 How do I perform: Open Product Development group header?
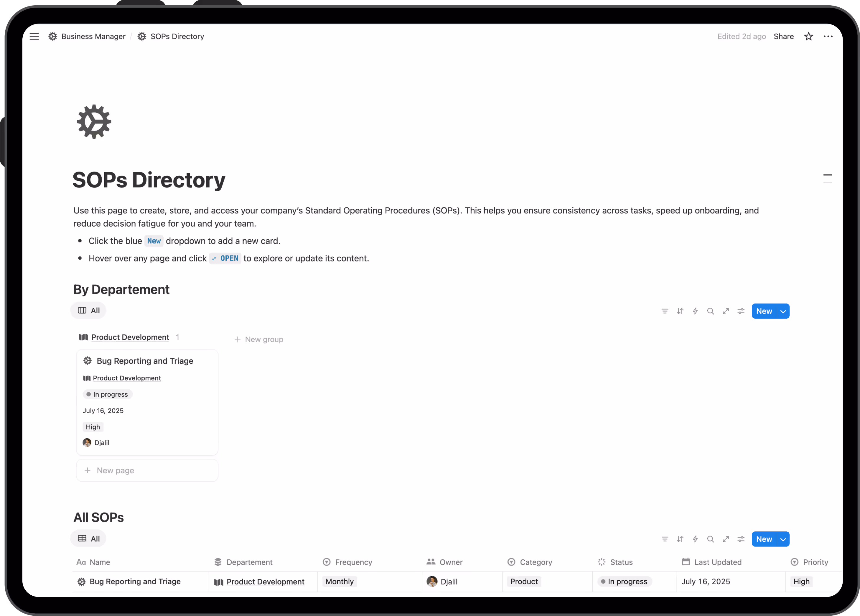(x=130, y=337)
